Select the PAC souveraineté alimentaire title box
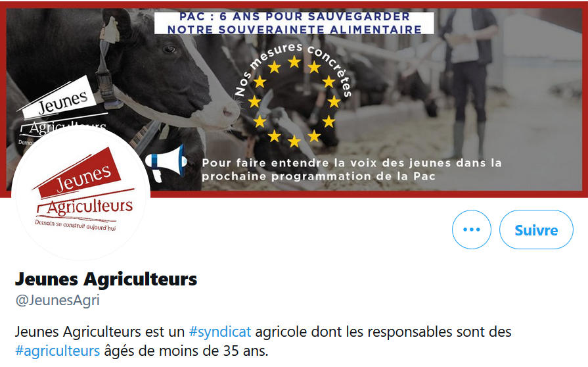The width and height of the screenshot is (588, 367). [x=294, y=23]
